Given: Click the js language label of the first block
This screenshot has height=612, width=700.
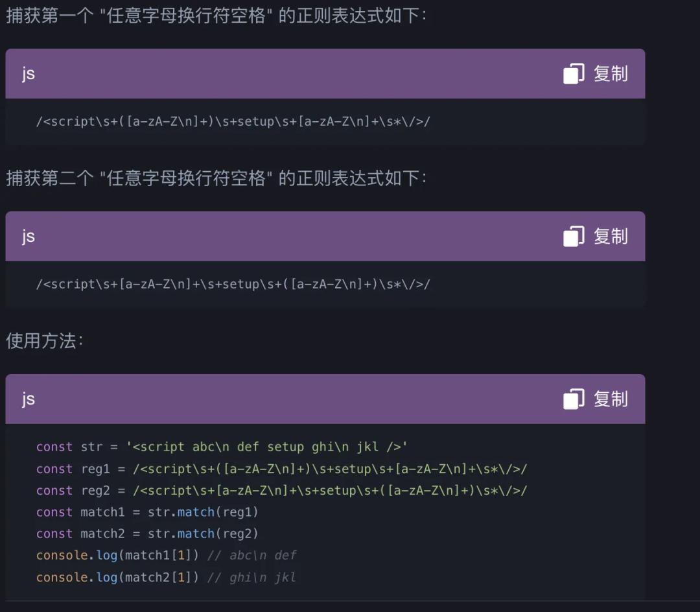Looking at the screenshot, I should click(28, 74).
